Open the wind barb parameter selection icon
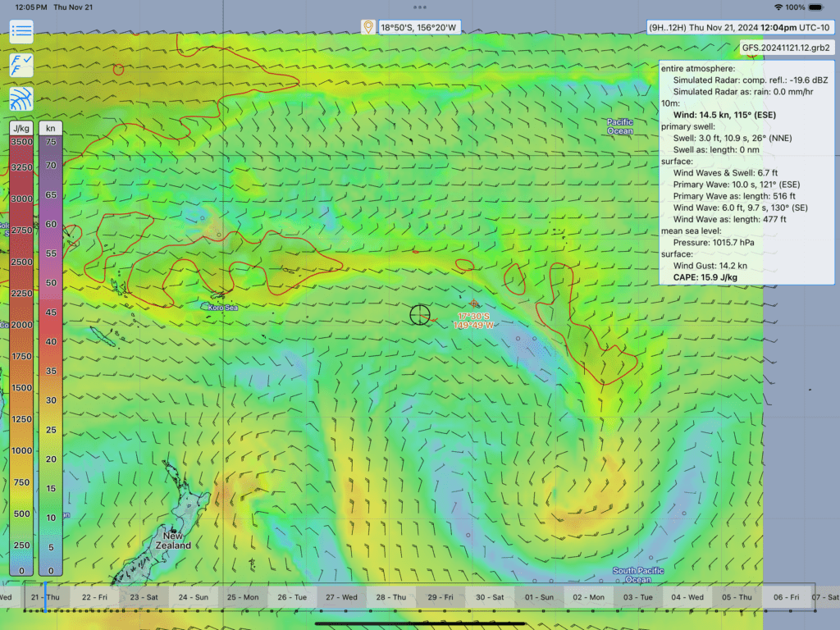 pyautogui.click(x=21, y=65)
